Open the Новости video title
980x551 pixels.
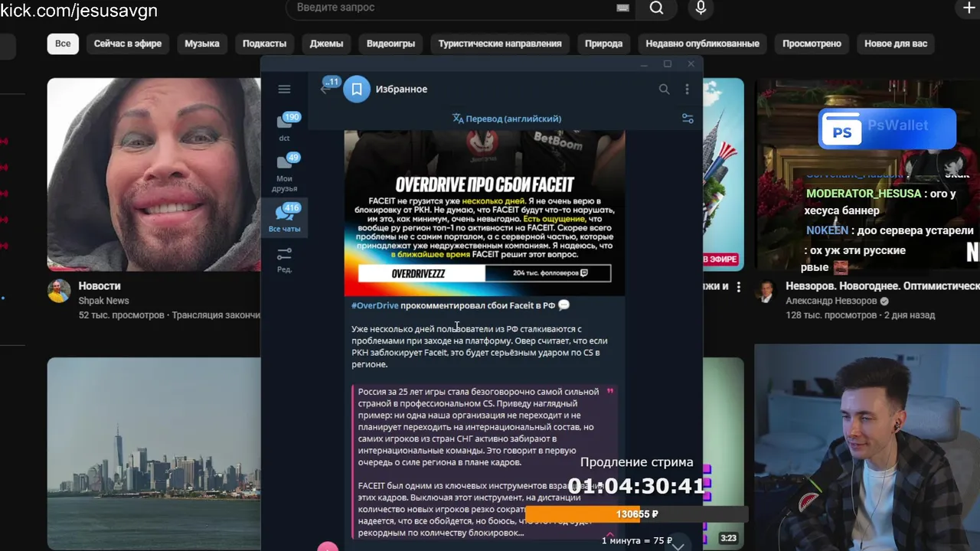100,286
